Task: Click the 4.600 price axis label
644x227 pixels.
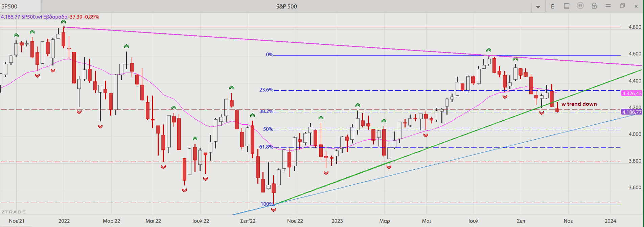Action: click(x=635, y=54)
